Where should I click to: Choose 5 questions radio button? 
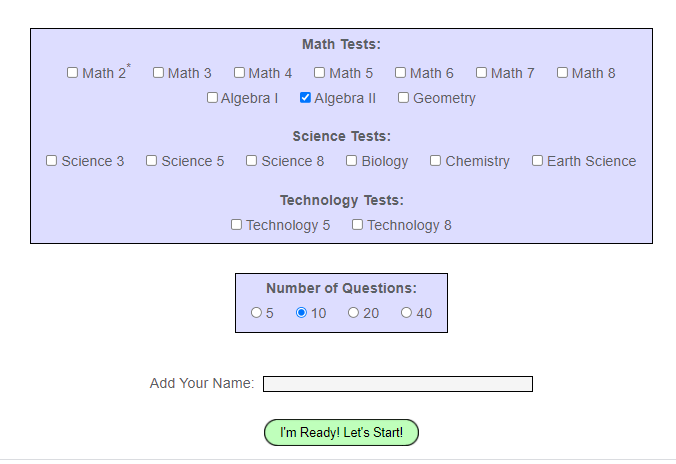[x=256, y=312]
